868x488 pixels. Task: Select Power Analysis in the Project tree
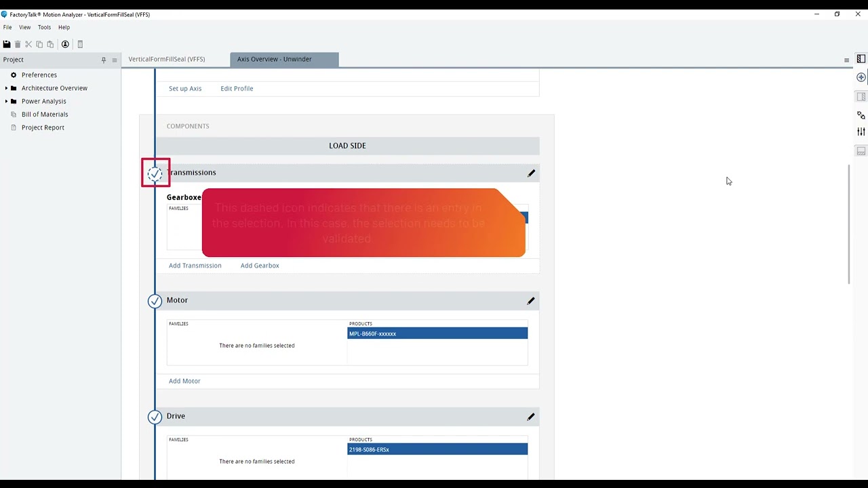point(44,101)
